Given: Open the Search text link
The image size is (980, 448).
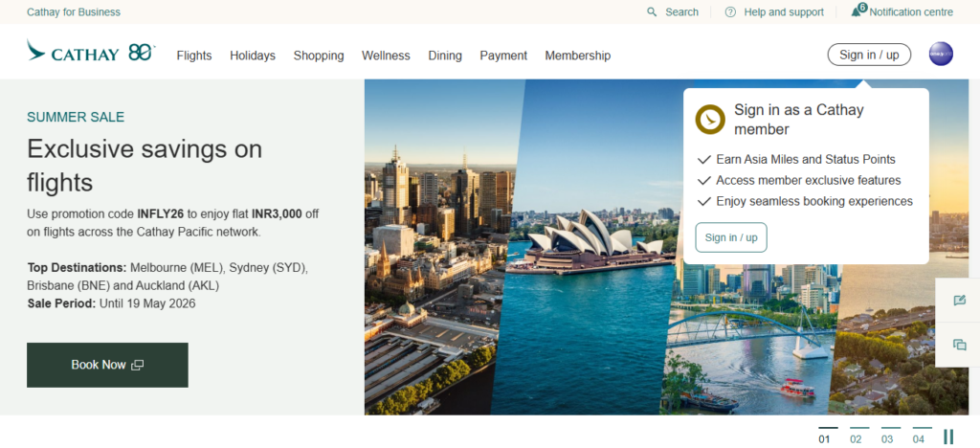Looking at the screenshot, I should (x=681, y=11).
